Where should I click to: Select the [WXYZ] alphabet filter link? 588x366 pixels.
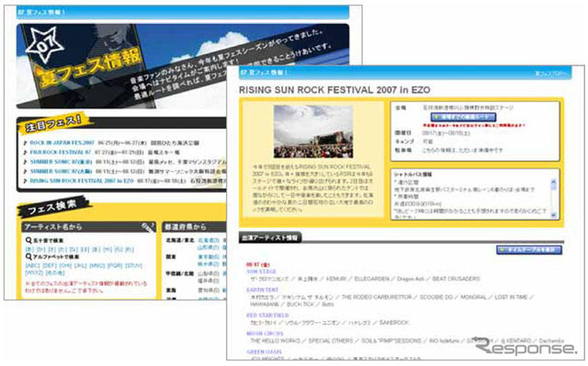[x=35, y=273]
